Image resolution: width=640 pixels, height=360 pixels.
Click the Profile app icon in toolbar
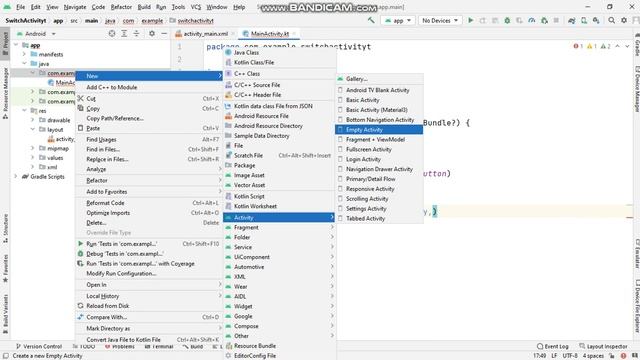click(x=531, y=20)
